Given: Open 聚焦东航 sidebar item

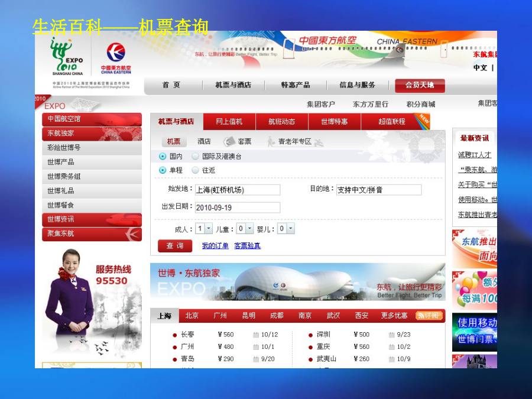Looking at the screenshot, I should click(92, 234).
